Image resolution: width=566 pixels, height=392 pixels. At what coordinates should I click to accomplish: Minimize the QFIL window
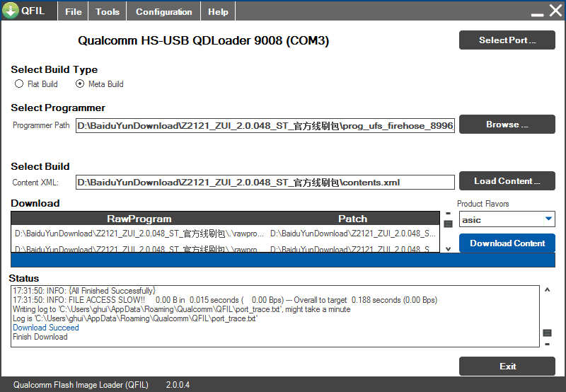[537, 13]
